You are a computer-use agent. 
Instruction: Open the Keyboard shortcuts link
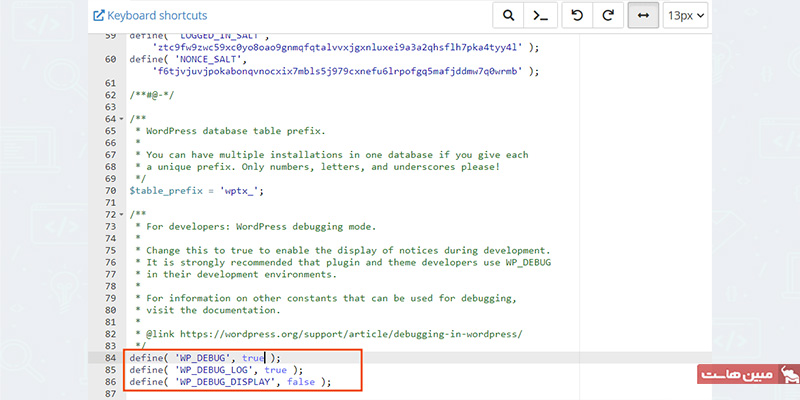click(157, 16)
